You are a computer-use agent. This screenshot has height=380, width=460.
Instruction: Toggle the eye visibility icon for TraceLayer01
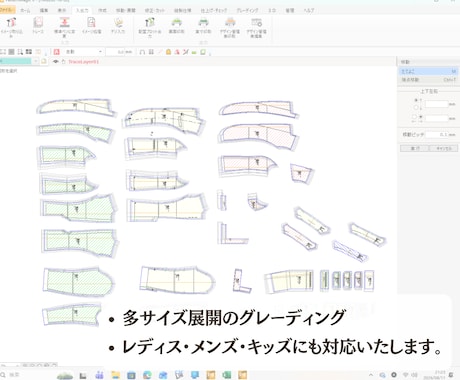[x=56, y=62]
